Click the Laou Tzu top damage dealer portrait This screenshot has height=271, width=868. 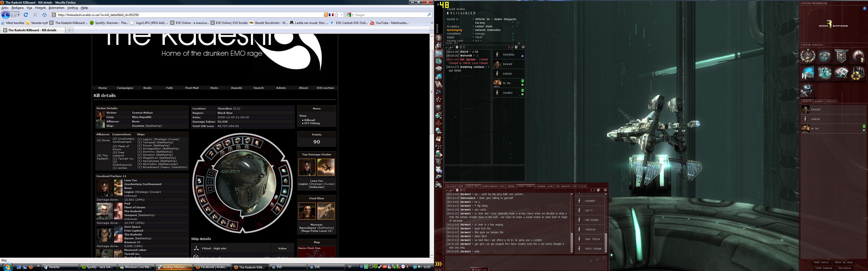click(x=307, y=167)
